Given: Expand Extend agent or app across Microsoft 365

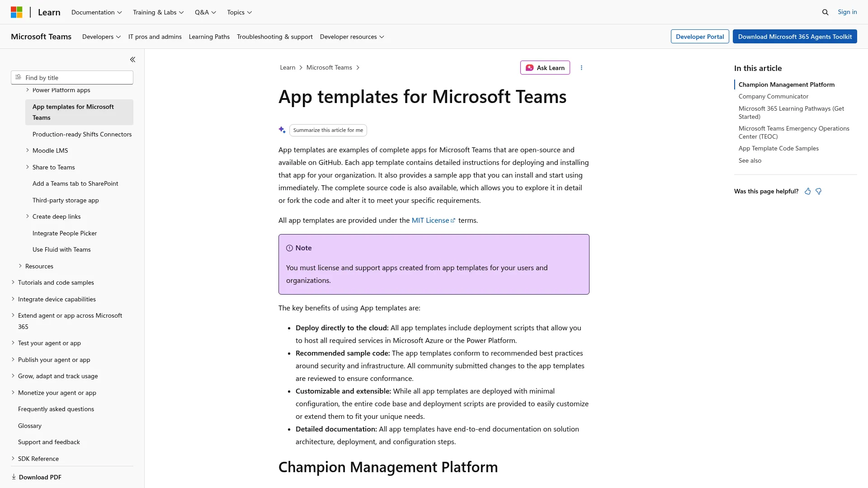Looking at the screenshot, I should point(13,315).
